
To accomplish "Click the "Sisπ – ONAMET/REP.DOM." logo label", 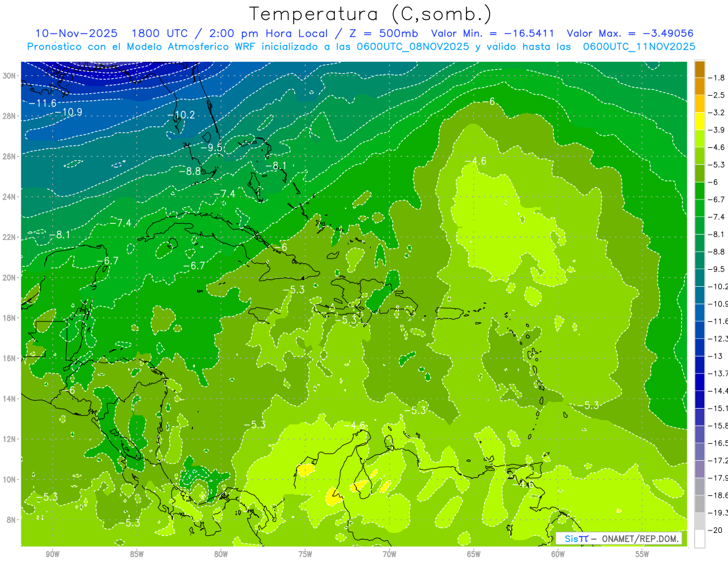I will 619,538.
